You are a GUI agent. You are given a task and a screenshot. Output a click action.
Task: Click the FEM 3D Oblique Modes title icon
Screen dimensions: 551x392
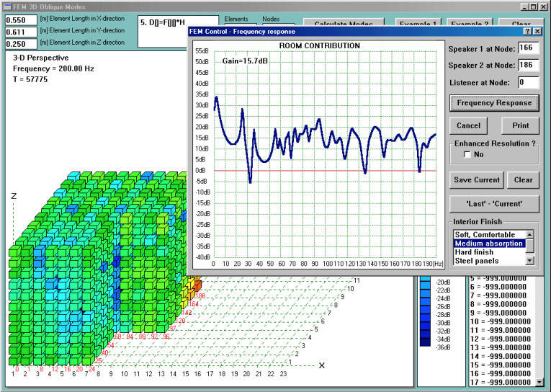pos(6,6)
